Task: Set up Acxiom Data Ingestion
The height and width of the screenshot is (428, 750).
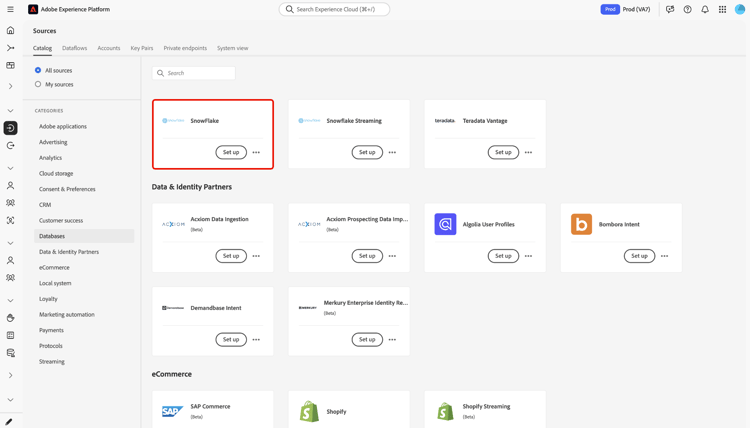Action: [231, 256]
